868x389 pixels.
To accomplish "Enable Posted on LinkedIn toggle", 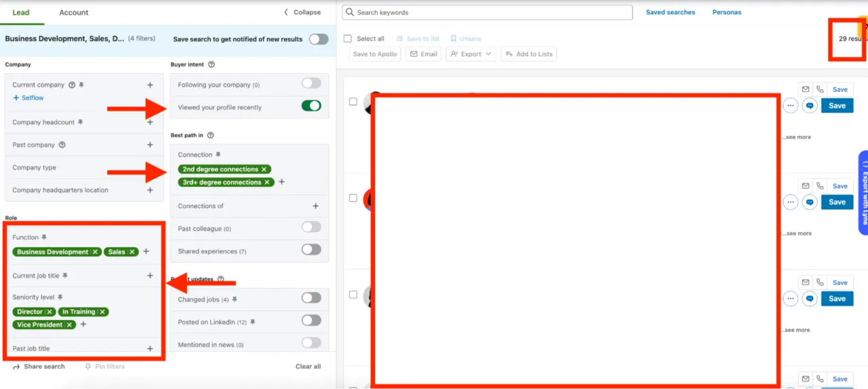I will click(311, 321).
